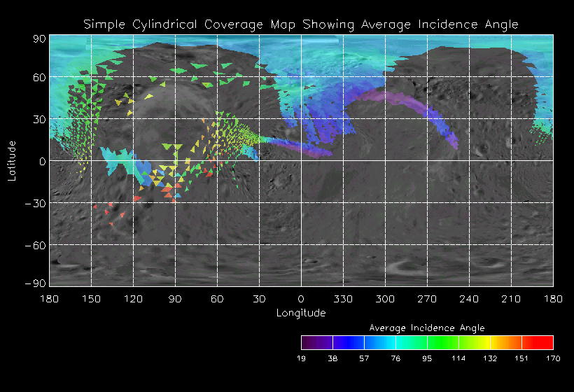Viewport: 574px width, 392px height.
Task: Click the colorbar tick label "76"
Action: [395, 358]
